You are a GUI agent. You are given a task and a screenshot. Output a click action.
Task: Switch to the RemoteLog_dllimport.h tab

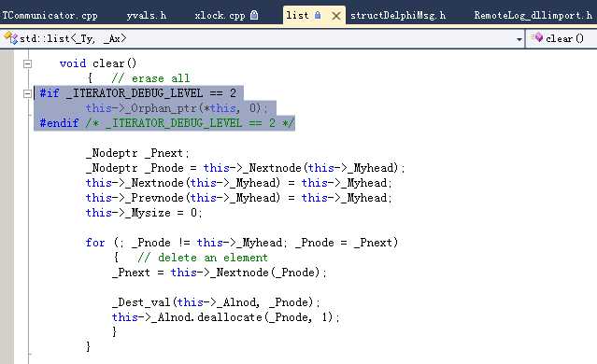[x=533, y=16]
